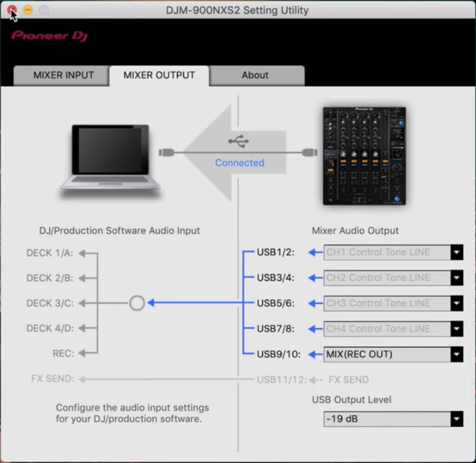Click the DECK 4/D label

[x=50, y=328]
